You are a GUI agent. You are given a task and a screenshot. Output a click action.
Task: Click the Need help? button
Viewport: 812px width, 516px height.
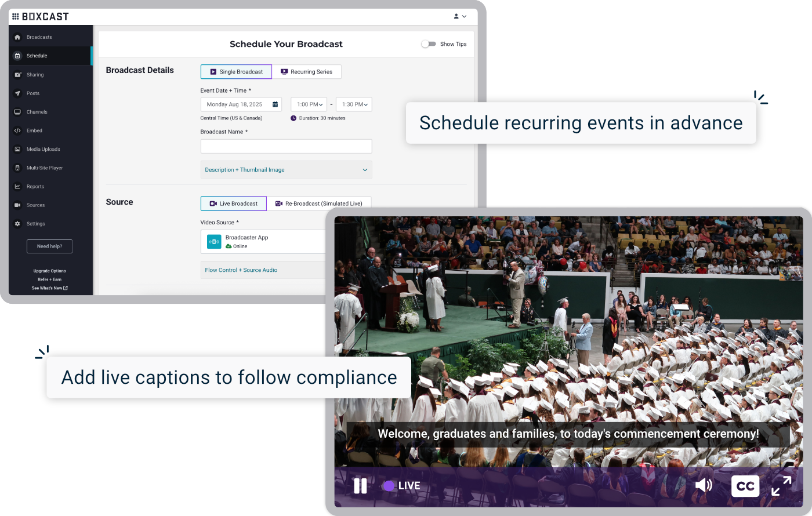click(x=49, y=246)
